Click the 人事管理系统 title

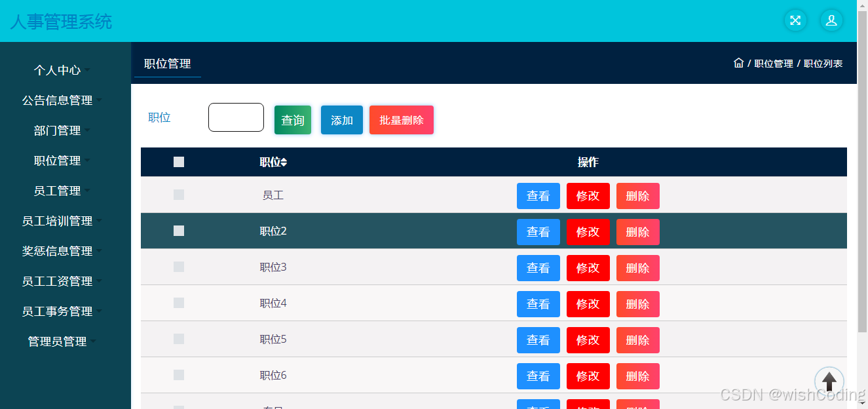[61, 22]
